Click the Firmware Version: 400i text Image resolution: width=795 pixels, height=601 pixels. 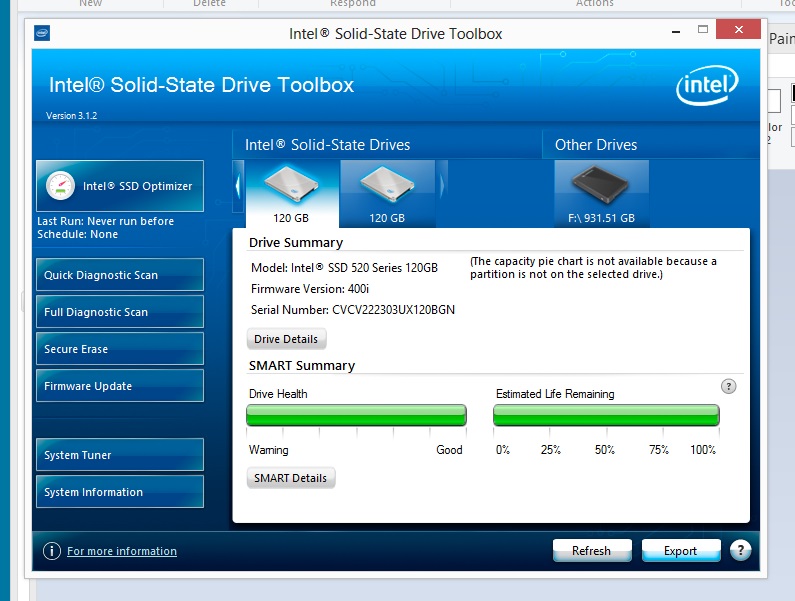[310, 289]
